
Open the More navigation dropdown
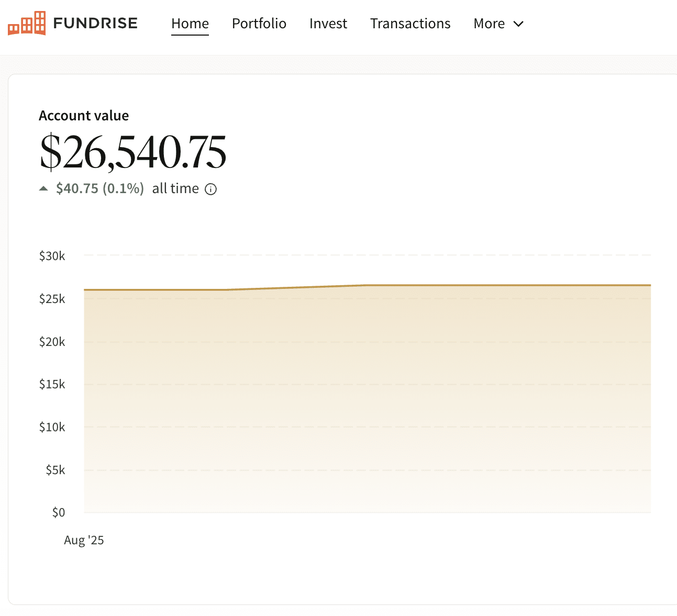(x=489, y=24)
